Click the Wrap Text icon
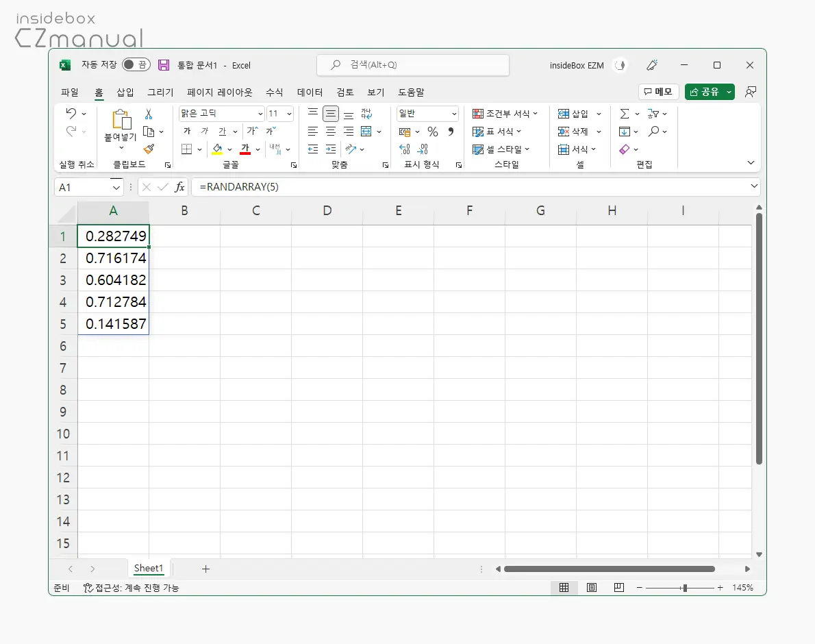This screenshot has width=815, height=644. (x=366, y=113)
